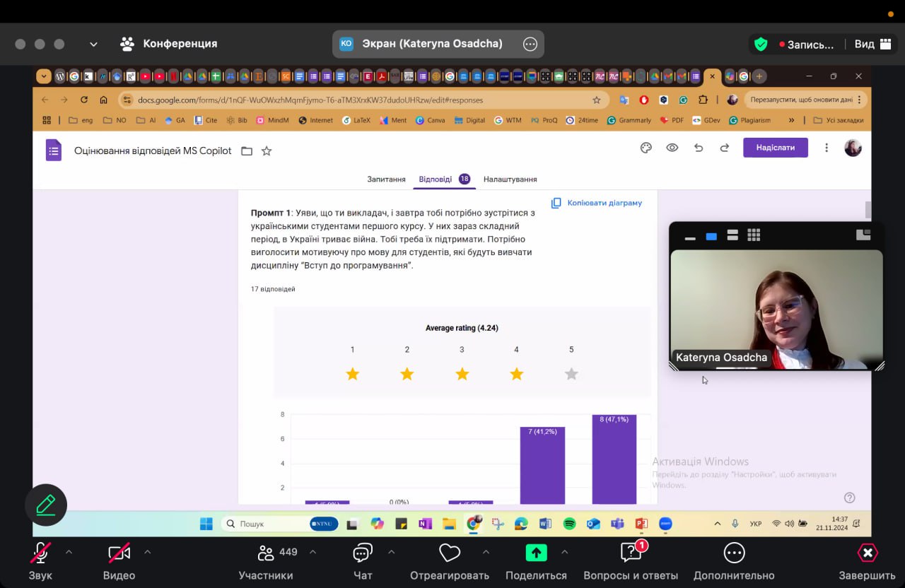Expand the audio options arrow
Image resolution: width=905 pixels, height=588 pixels.
[x=69, y=552]
